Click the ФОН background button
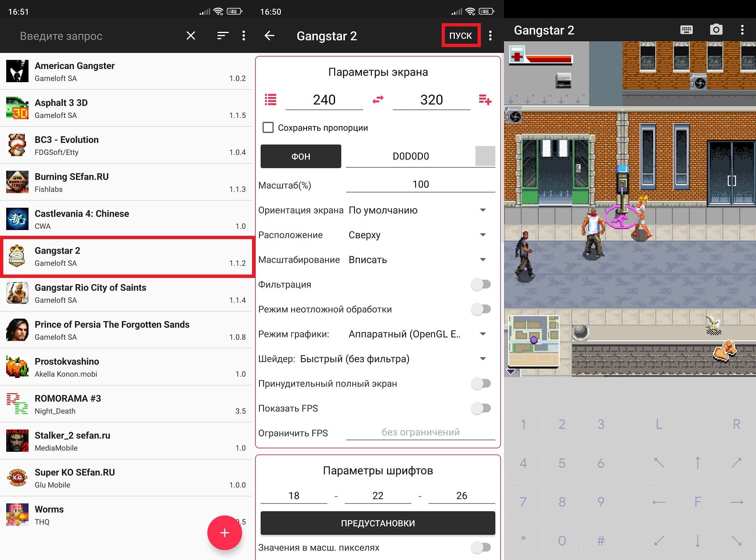756x560 pixels. pos(301,157)
